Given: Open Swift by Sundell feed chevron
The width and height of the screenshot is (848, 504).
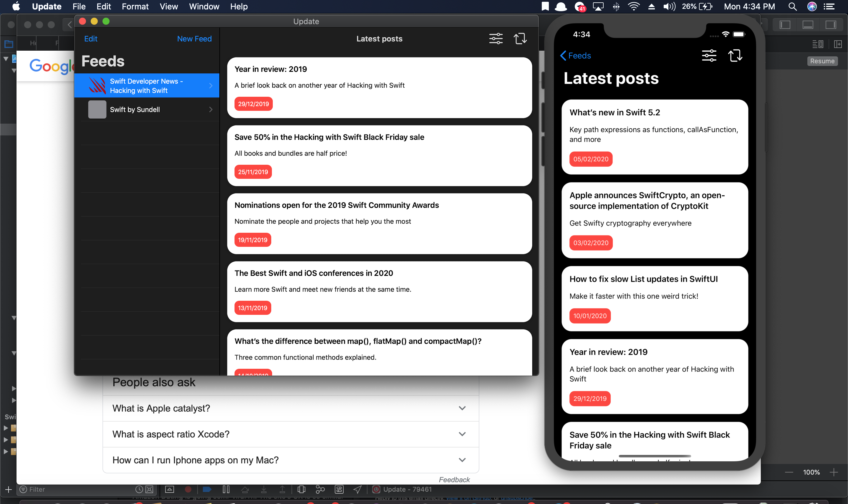Looking at the screenshot, I should pyautogui.click(x=211, y=109).
